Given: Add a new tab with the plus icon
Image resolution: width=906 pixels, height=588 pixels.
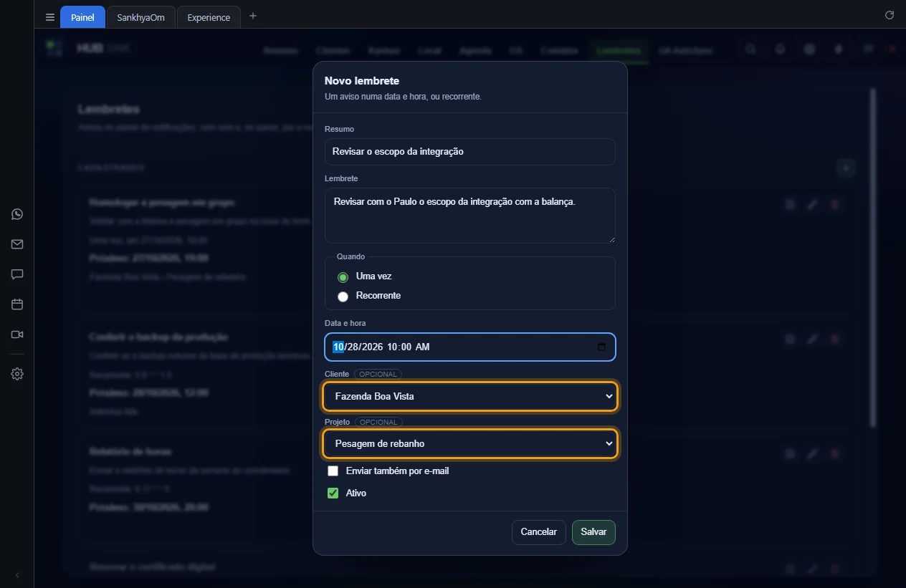Looking at the screenshot, I should pyautogui.click(x=252, y=16).
